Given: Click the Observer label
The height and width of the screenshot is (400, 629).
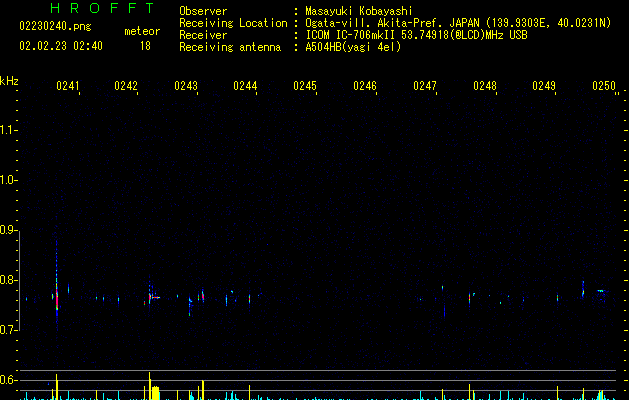Looking at the screenshot, I should point(203,11).
